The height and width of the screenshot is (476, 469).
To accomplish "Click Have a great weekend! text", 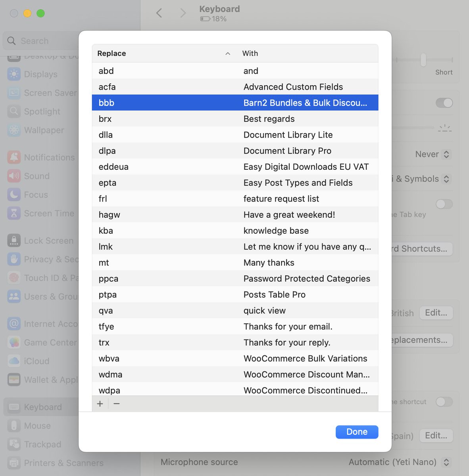I will [x=289, y=215].
